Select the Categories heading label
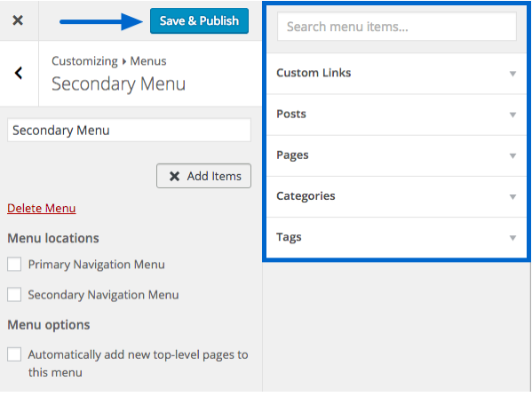 point(306,195)
